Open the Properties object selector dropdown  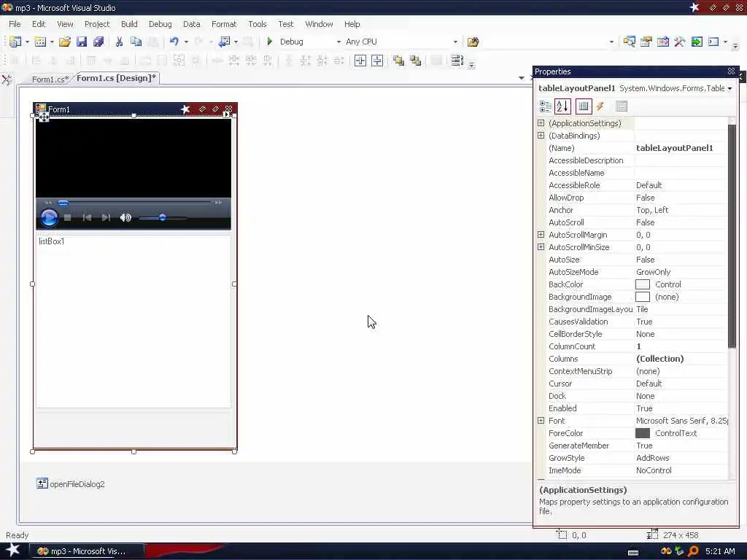(x=729, y=88)
